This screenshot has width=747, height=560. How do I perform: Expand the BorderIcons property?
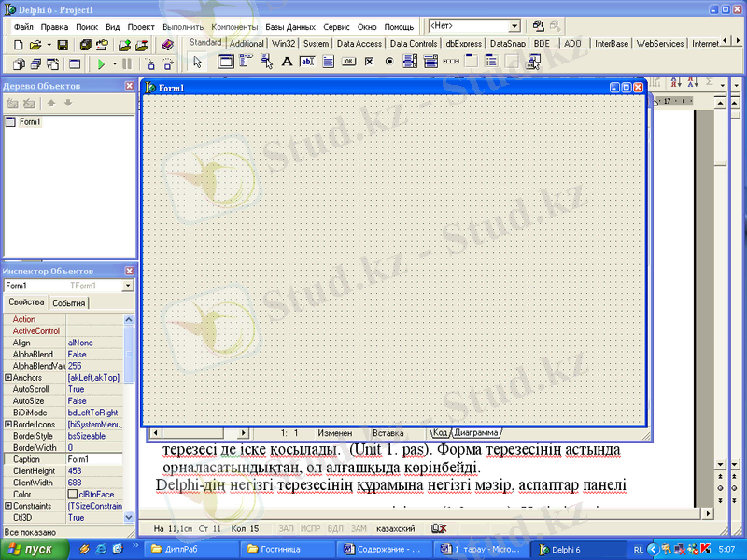(x=8, y=425)
